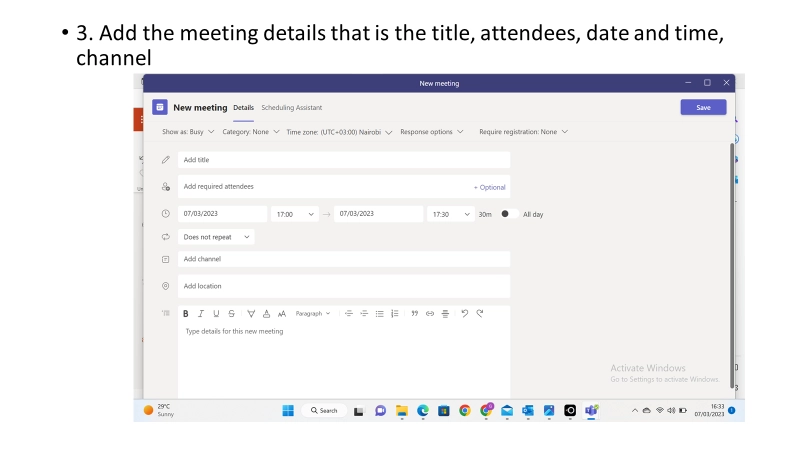
Task: Open Microsoft Edge from the taskbar
Action: tap(423, 410)
